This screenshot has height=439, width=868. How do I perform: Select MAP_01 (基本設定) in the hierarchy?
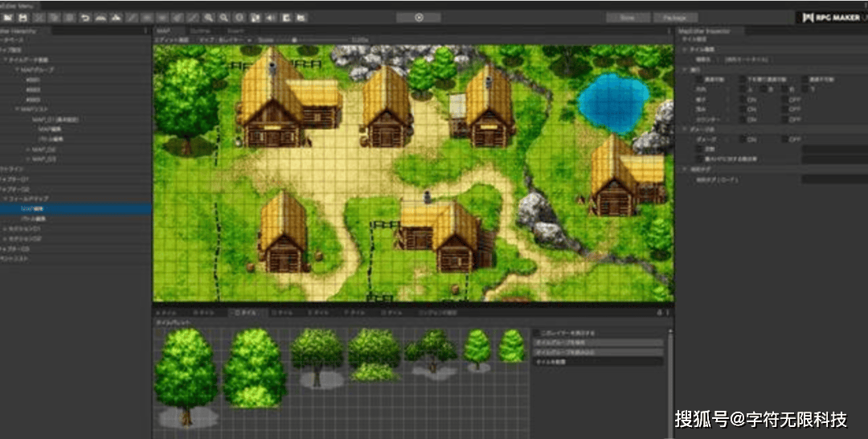coord(55,120)
